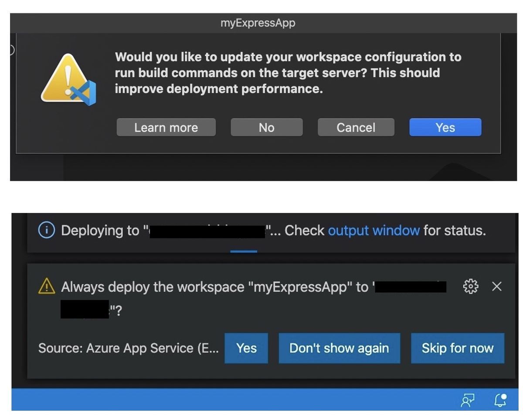Viewport: 523px width, 420px height.
Task: Click the VS Code warning dialog icon
Action: (x=68, y=79)
